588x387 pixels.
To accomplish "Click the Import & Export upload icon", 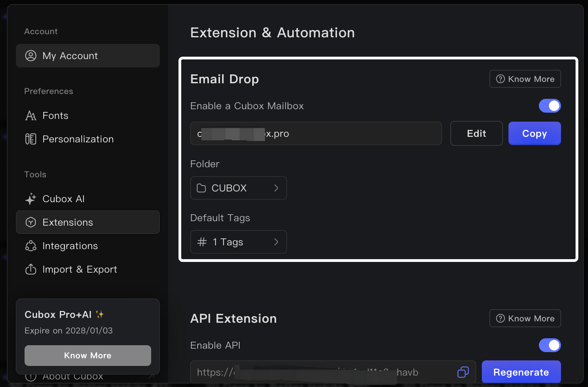I will [31, 269].
